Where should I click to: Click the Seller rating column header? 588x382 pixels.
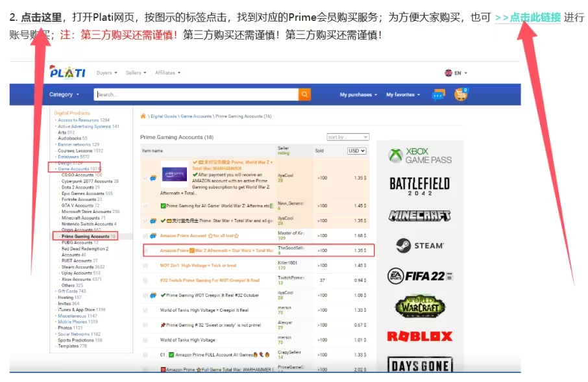[x=284, y=151]
